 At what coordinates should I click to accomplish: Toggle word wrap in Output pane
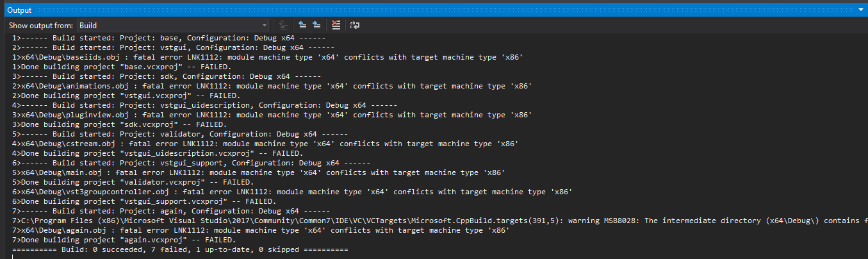pos(354,26)
